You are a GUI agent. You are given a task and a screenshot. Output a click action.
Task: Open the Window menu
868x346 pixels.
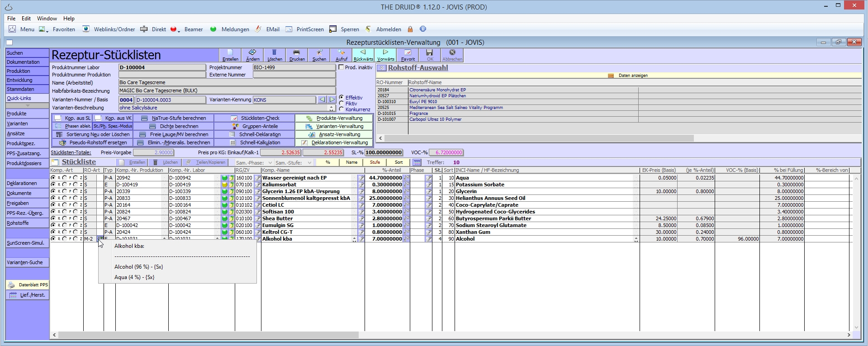point(47,19)
